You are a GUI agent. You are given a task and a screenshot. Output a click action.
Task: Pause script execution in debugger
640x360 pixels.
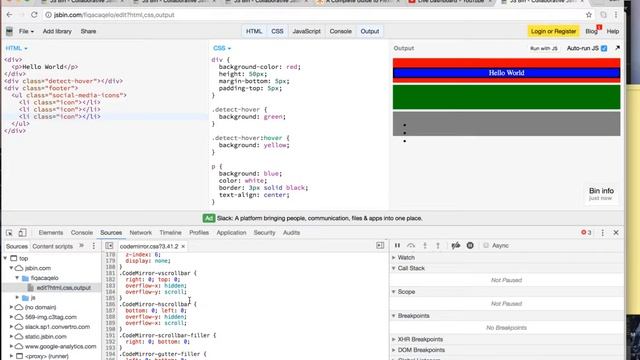(x=397, y=245)
